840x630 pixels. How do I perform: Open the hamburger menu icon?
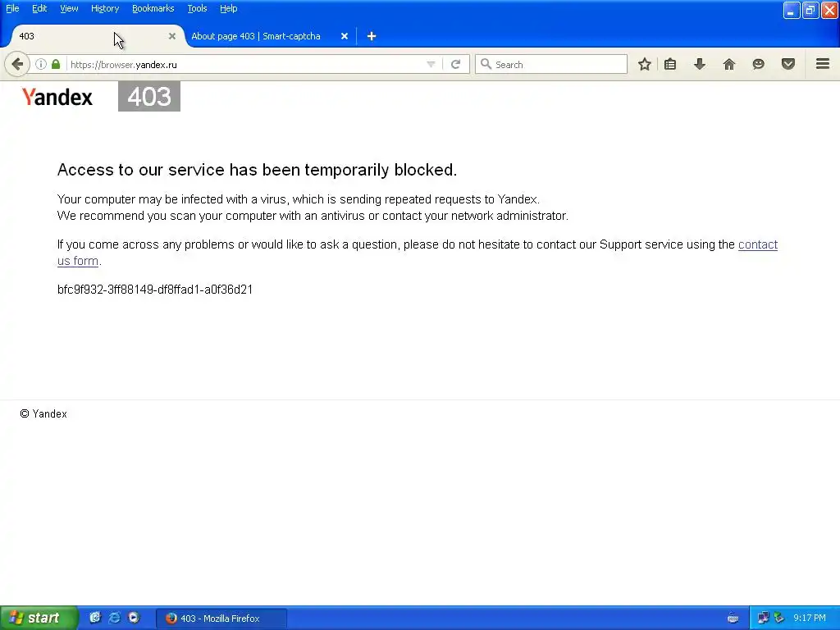tap(823, 64)
